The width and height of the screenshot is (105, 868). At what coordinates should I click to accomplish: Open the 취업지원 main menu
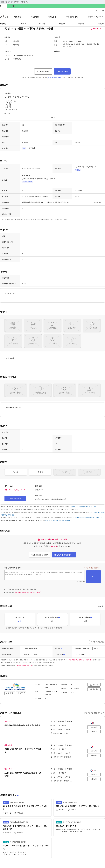coord(35,17)
